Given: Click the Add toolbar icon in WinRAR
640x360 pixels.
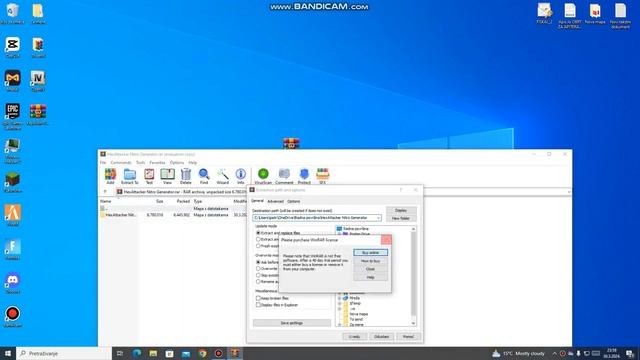Looking at the screenshot, I should tap(110, 176).
